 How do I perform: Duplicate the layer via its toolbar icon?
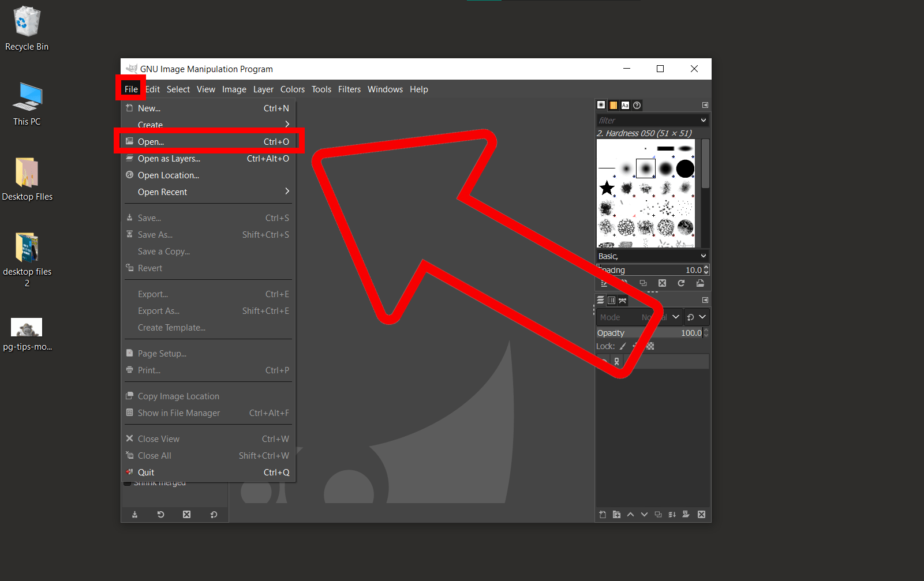click(658, 514)
